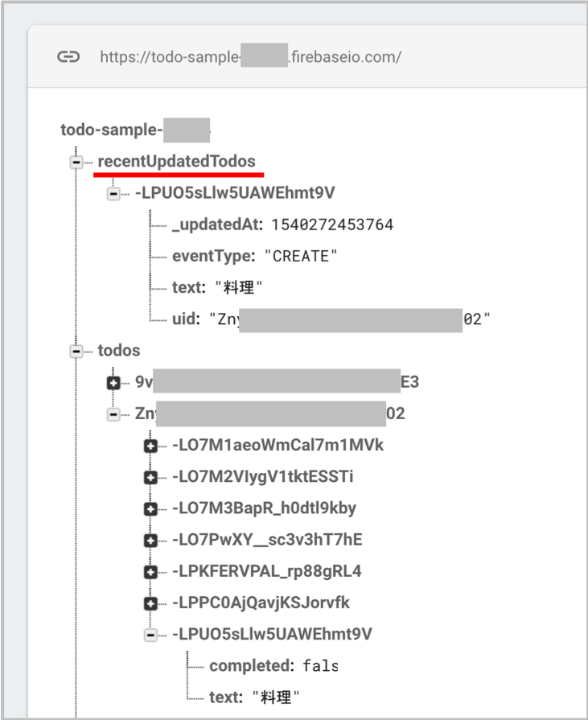This screenshot has height=720, width=588.
Task: Collapse the -LPUO5sLlw5UAWEhmt9V node under recentUpdatedTodos
Action: (113, 193)
